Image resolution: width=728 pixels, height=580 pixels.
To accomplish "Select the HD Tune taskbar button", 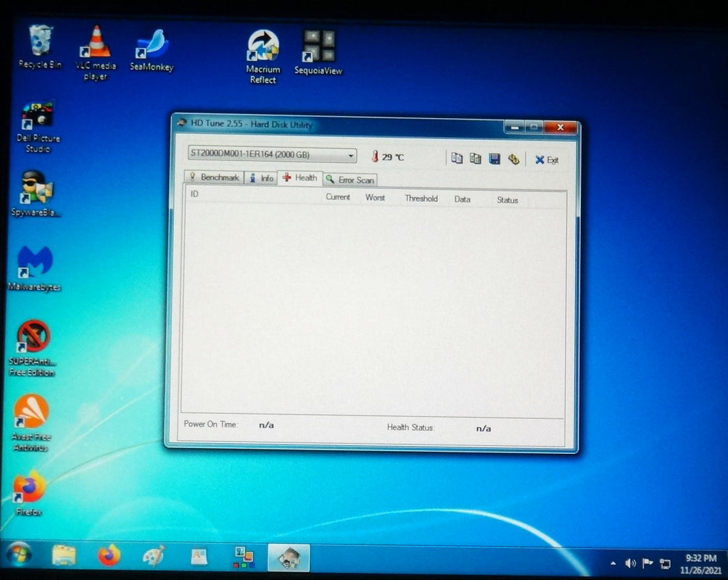I will (x=289, y=558).
